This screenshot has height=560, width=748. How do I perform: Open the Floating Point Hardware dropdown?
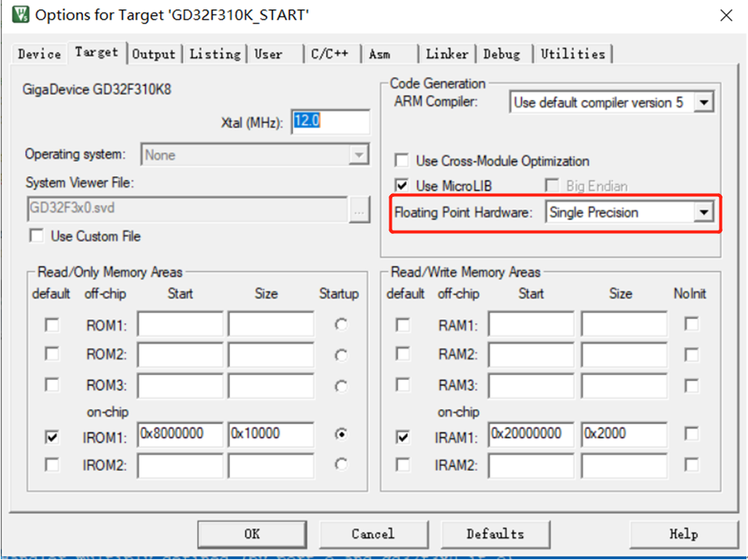click(x=704, y=212)
